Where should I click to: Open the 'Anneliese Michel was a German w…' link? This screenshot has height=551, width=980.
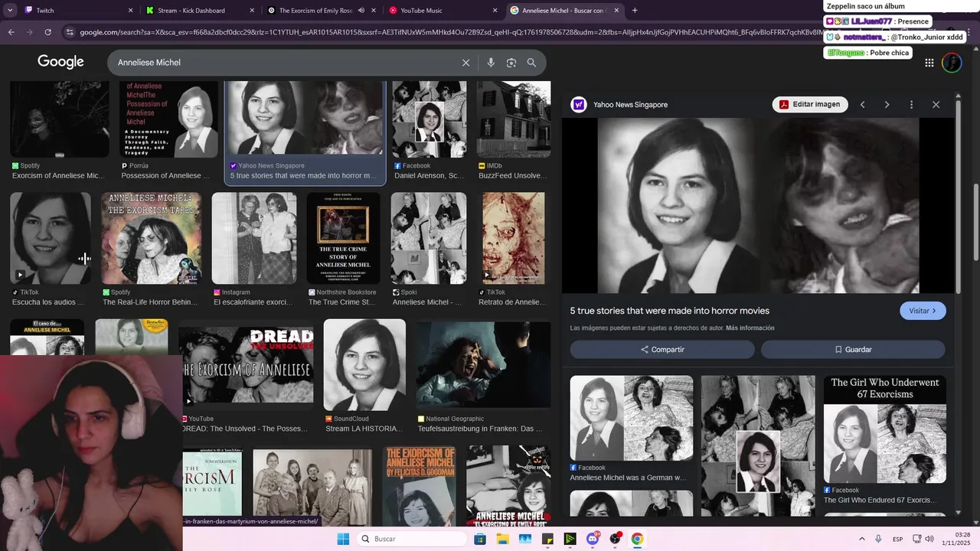(628, 478)
